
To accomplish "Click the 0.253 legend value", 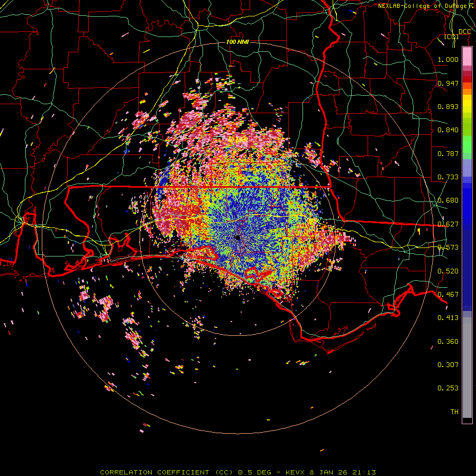I will coord(448,388).
